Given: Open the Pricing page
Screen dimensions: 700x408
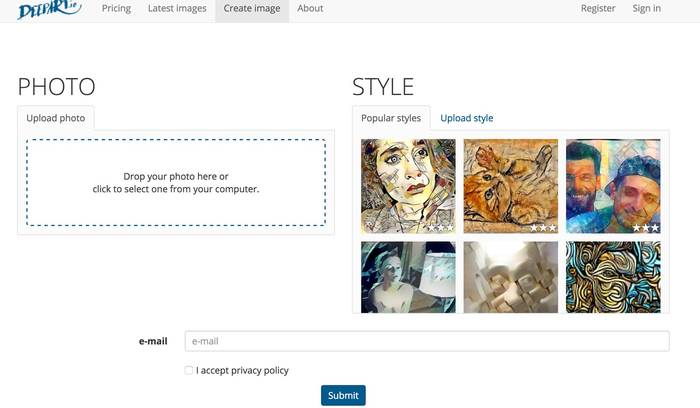Looking at the screenshot, I should coord(116,8).
